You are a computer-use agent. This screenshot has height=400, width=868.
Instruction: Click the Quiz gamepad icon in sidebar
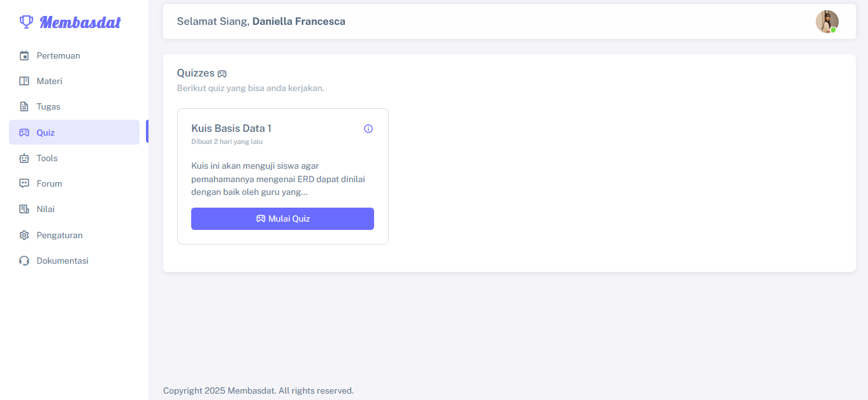(24, 132)
